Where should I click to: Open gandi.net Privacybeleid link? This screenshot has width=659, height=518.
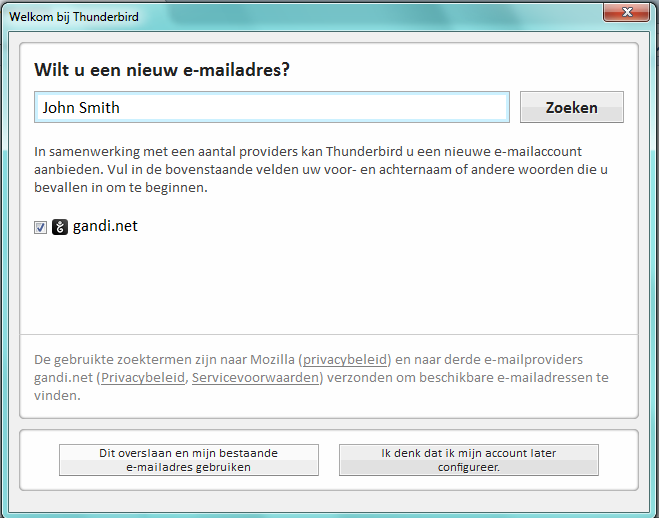(x=143, y=378)
